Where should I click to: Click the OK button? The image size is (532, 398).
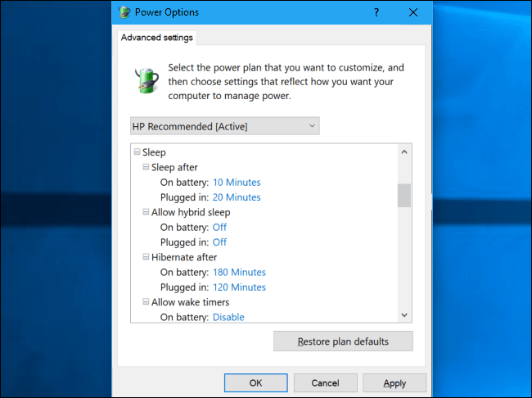pos(256,383)
